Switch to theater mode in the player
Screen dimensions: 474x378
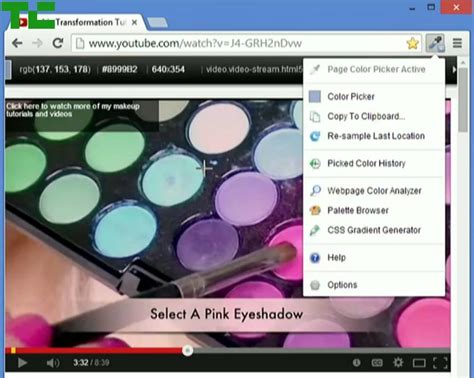(x=419, y=363)
